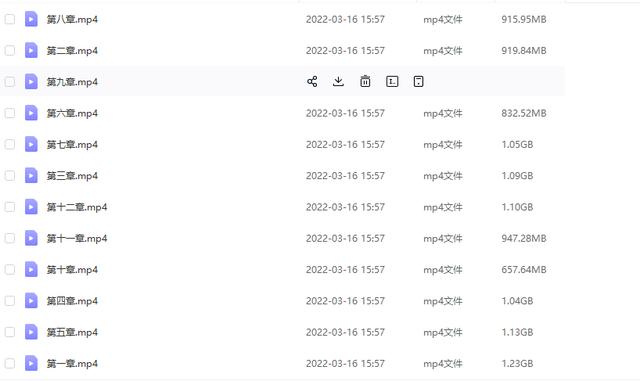
Task: Tick the checkbox for 第八章.mp4
Action: click(x=10, y=19)
